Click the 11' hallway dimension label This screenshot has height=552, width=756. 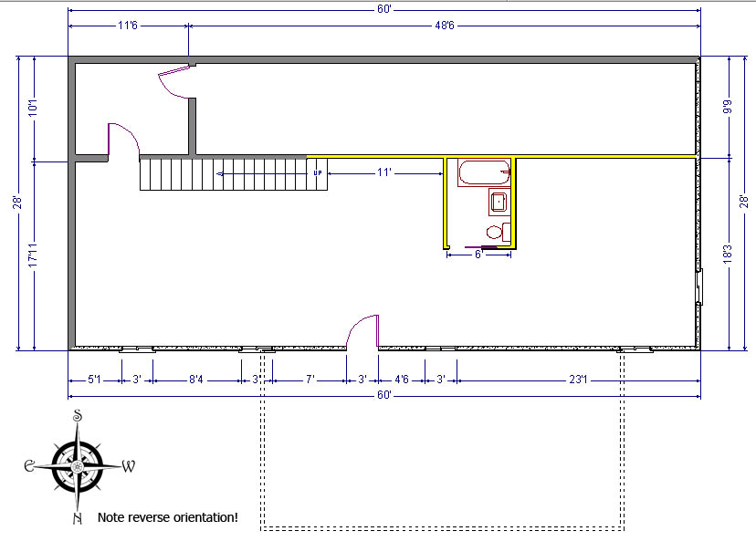(x=384, y=172)
